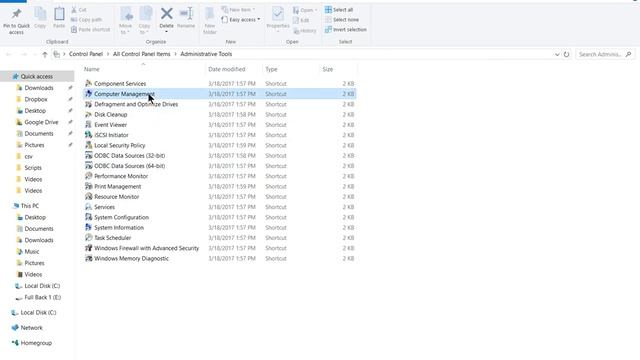
Task: Click the Up one level arrow
Action: [45, 54]
